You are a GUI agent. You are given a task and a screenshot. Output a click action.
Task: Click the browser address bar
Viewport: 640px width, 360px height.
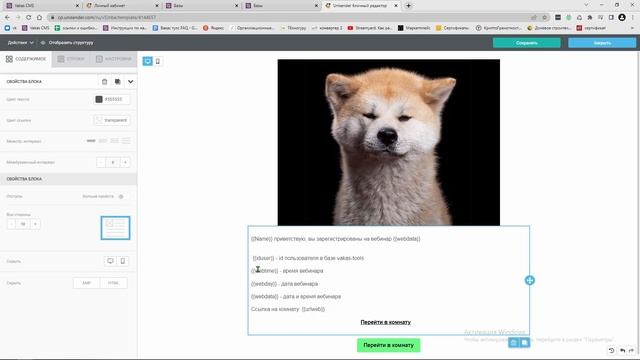coord(286,18)
